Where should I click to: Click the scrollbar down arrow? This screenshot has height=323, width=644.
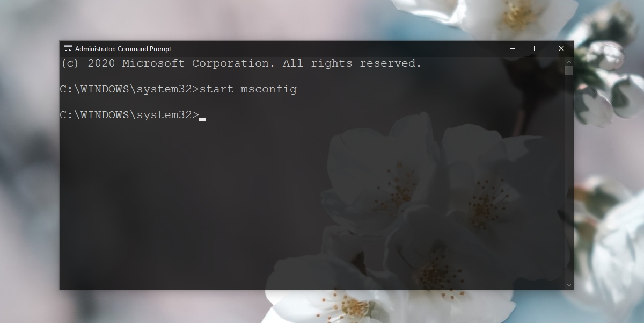(569, 285)
